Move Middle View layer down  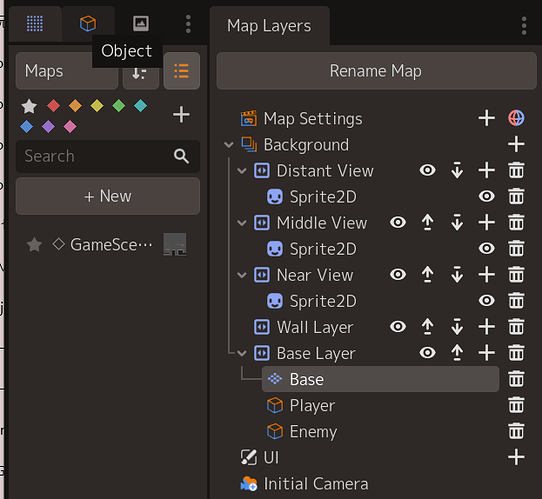pyautogui.click(x=457, y=222)
